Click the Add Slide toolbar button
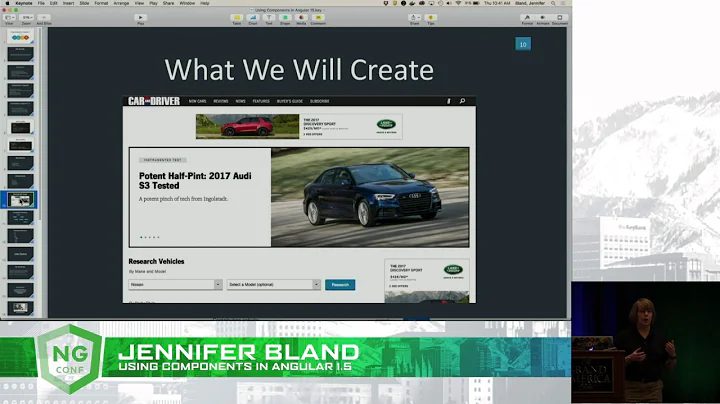This screenshot has width=720, height=404. [44, 18]
